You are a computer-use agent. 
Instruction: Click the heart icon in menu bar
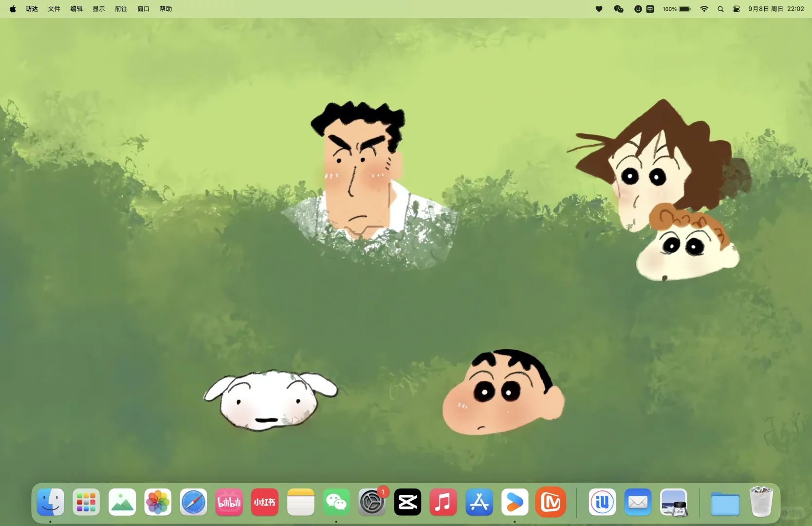[599, 9]
